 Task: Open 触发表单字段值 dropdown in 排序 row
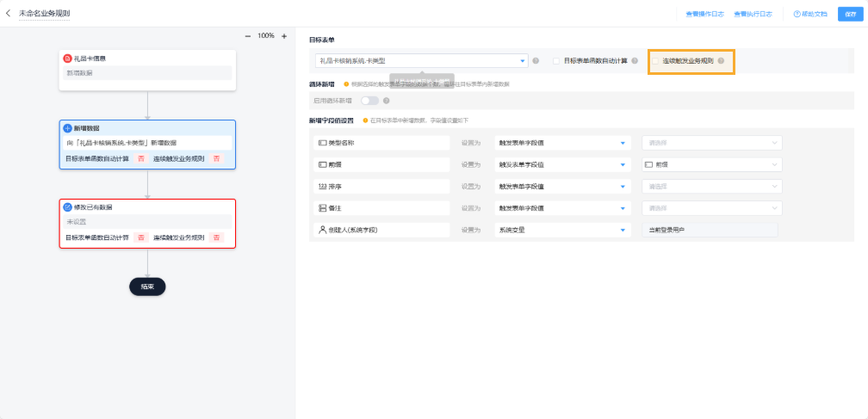(563, 187)
